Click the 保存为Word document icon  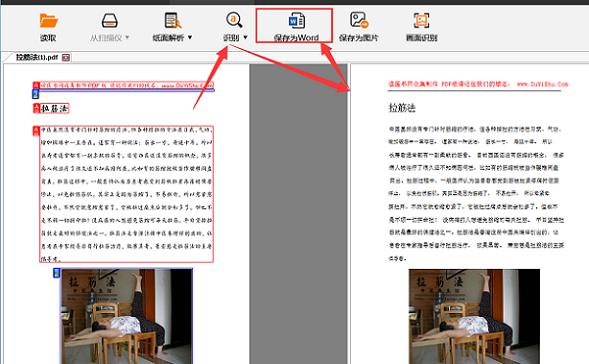[x=296, y=20]
